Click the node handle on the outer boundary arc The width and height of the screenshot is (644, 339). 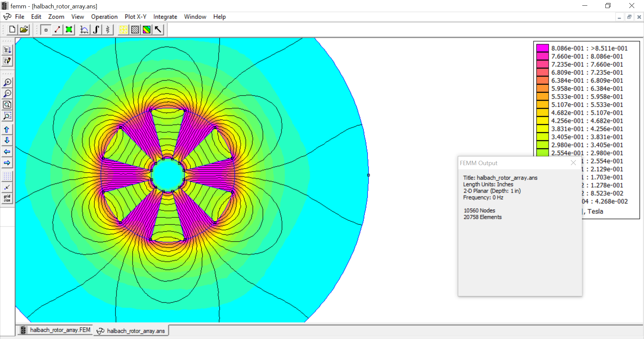coord(368,175)
